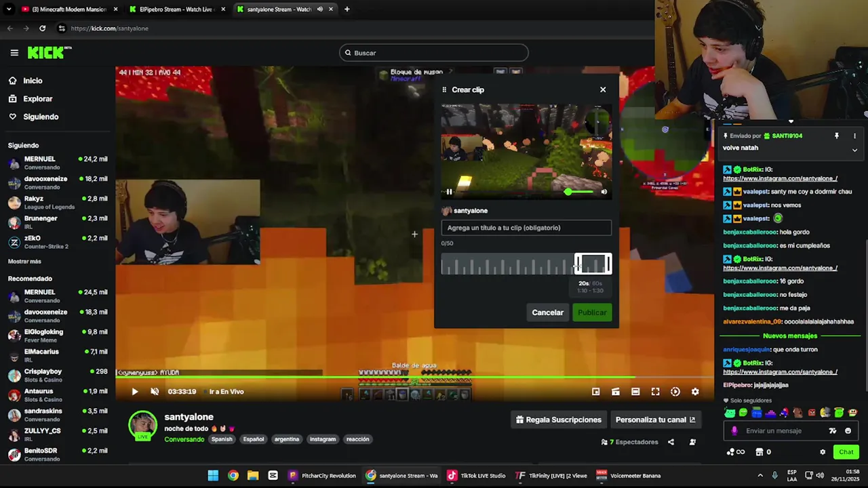
Task: Expand Mostrar más in following list
Action: click(x=24, y=262)
